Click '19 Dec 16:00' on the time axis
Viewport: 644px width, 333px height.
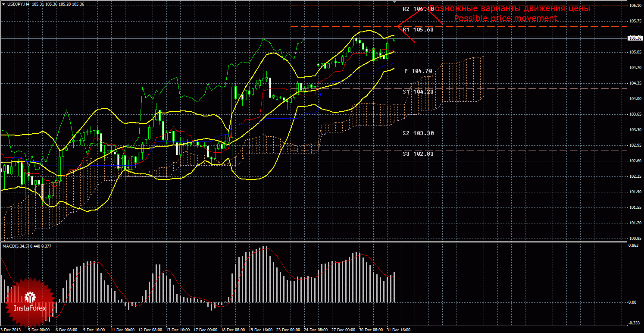260,330
